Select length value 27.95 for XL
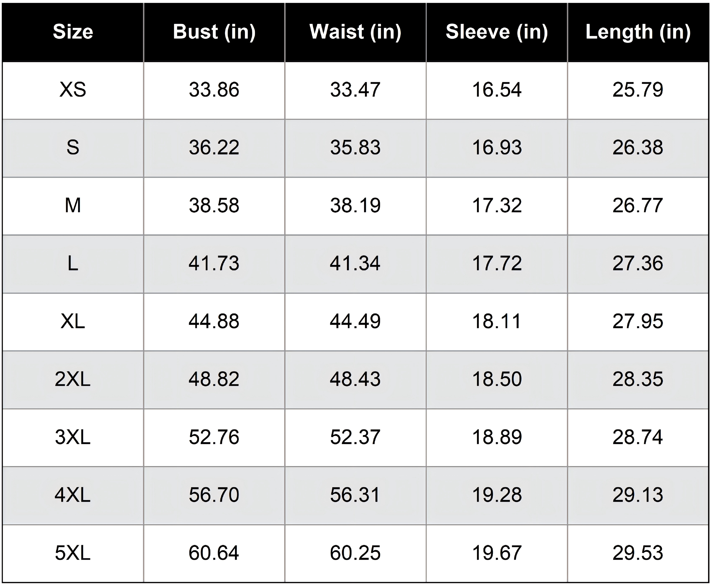 tap(638, 322)
